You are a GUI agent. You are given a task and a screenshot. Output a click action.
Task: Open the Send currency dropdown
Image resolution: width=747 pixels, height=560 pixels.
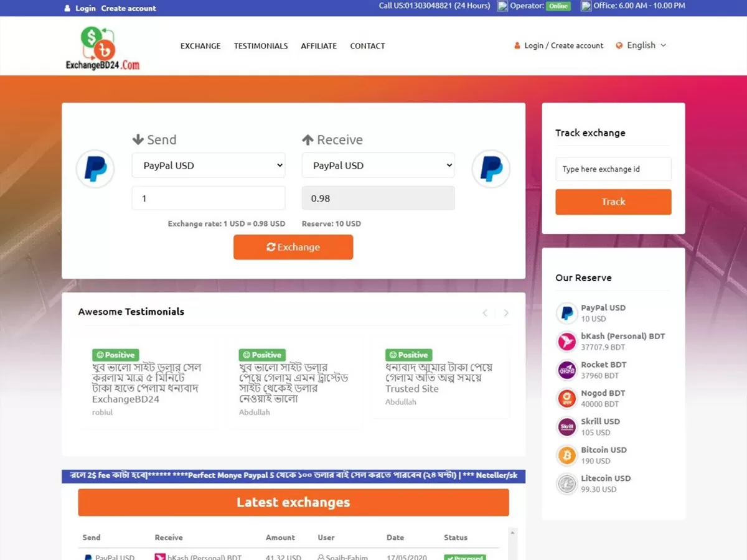209,166
